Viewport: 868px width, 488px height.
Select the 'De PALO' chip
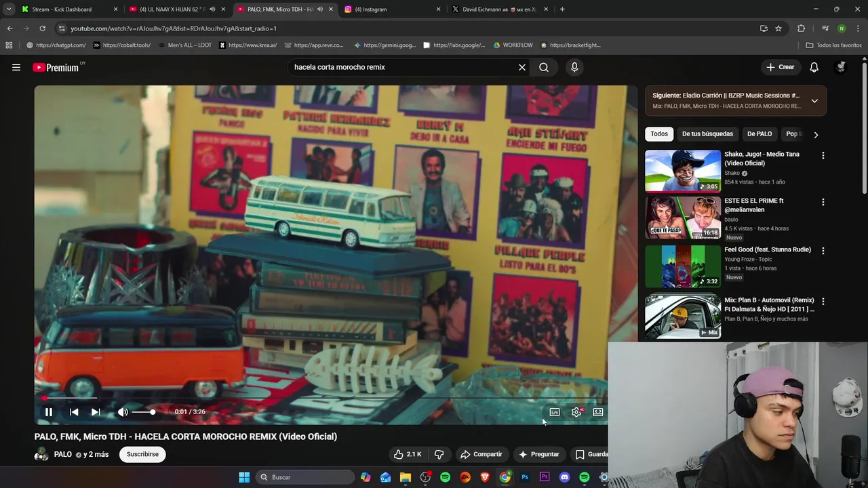click(x=759, y=134)
